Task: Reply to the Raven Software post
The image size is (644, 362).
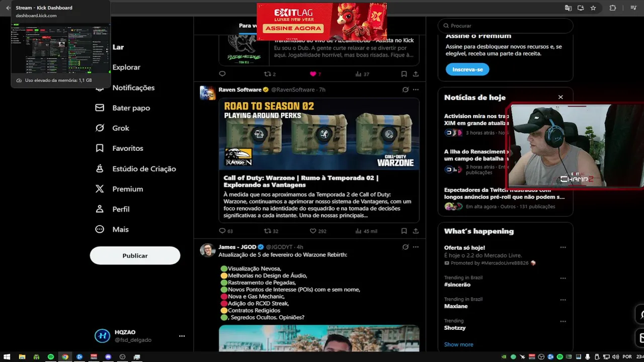Action: (222, 231)
